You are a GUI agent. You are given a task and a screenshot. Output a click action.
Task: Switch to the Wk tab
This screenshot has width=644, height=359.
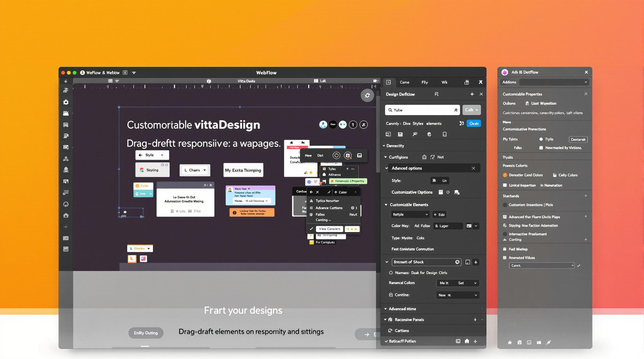coord(444,82)
